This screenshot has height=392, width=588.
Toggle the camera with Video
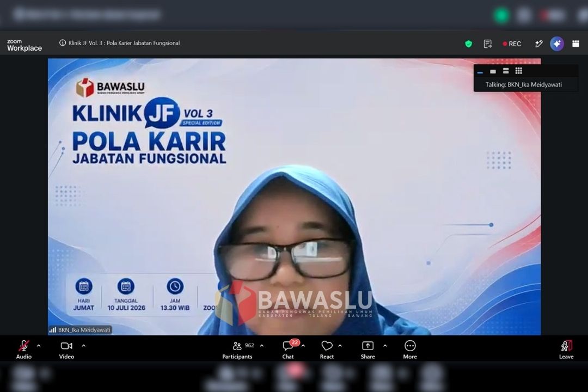click(x=66, y=350)
